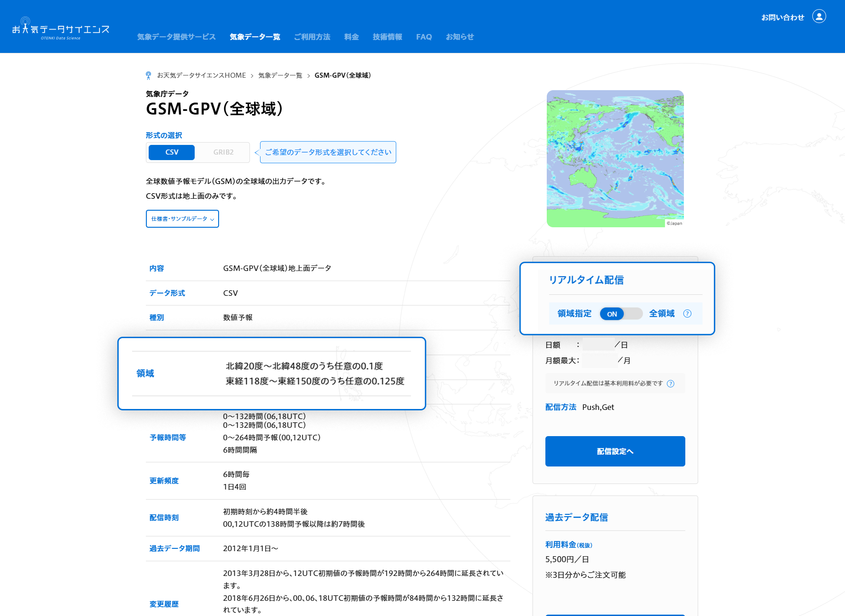This screenshot has width=845, height=616.
Task: Click the 変更履歴 row label
Action: tap(164, 604)
